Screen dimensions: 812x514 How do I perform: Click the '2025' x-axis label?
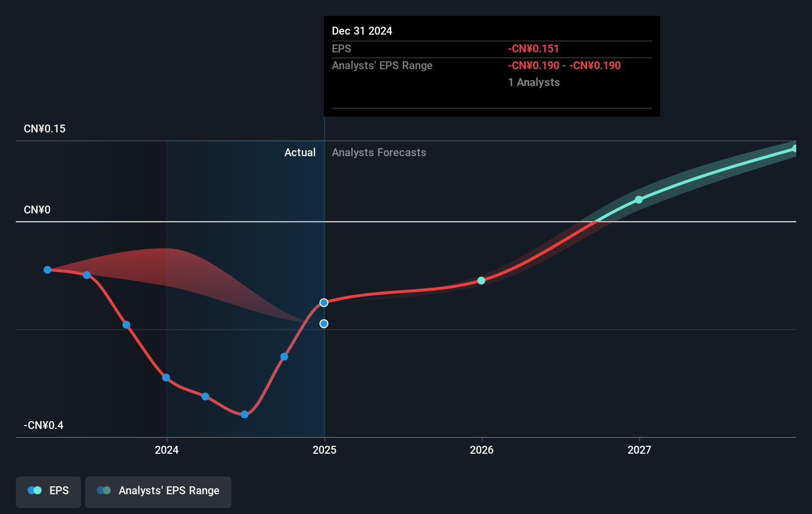(x=324, y=450)
